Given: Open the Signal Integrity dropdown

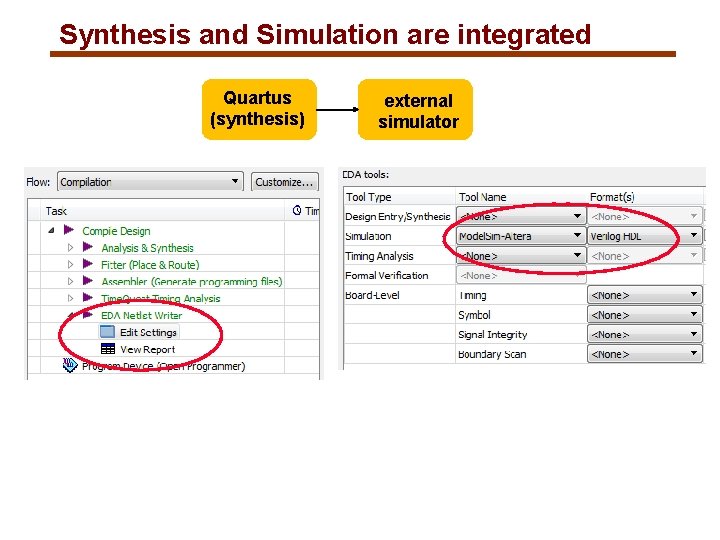Looking at the screenshot, I should 645,334.
